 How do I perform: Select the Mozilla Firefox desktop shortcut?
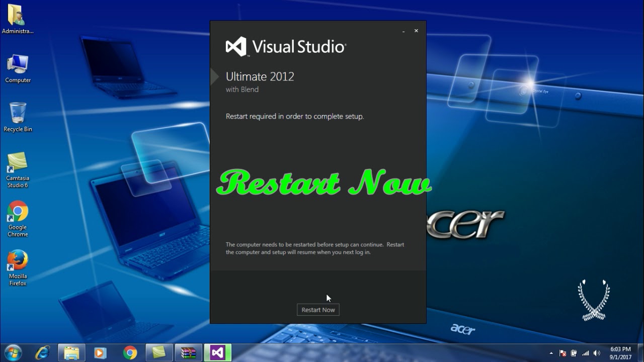[x=18, y=268]
